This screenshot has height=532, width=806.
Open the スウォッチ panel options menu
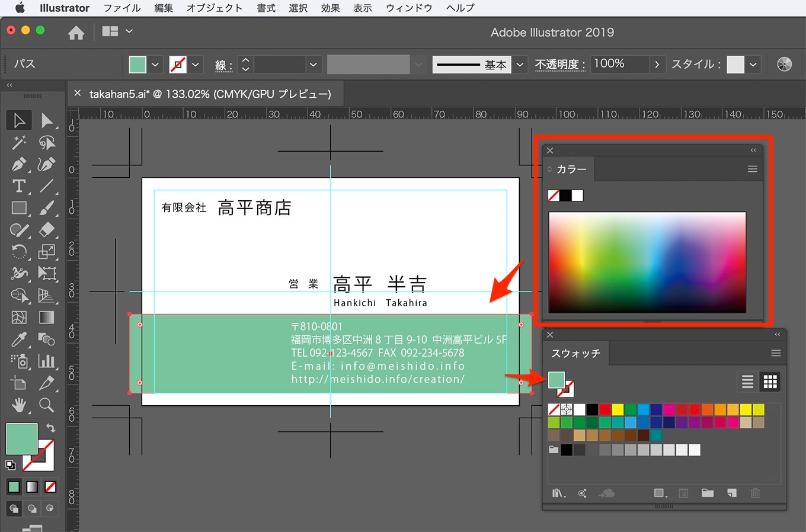[x=776, y=353]
